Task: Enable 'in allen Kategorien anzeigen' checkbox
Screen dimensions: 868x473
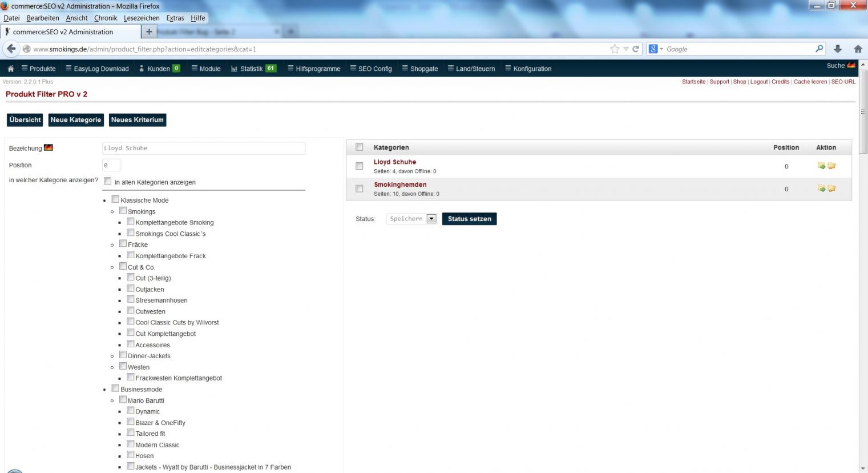Action: pyautogui.click(x=108, y=181)
